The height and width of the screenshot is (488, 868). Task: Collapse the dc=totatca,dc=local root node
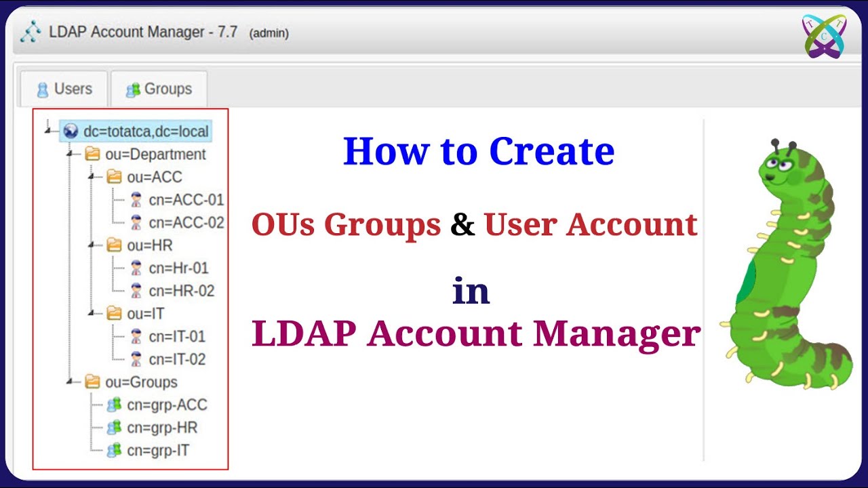(49, 130)
